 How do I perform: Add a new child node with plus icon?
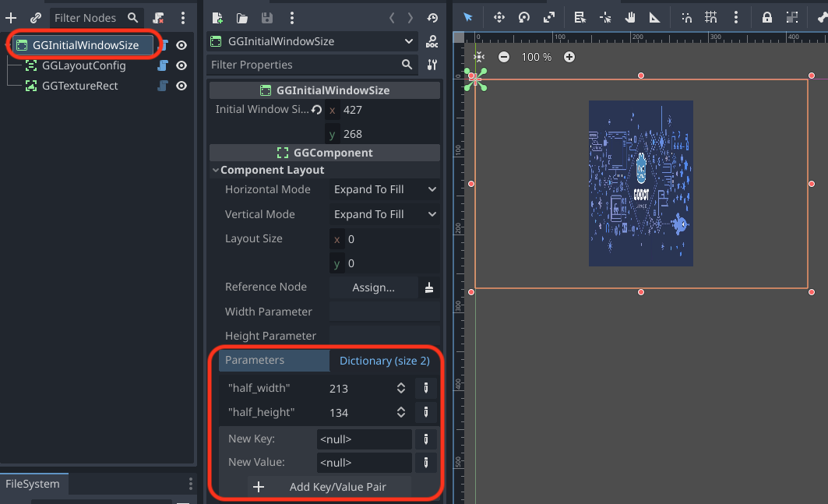tap(11, 18)
